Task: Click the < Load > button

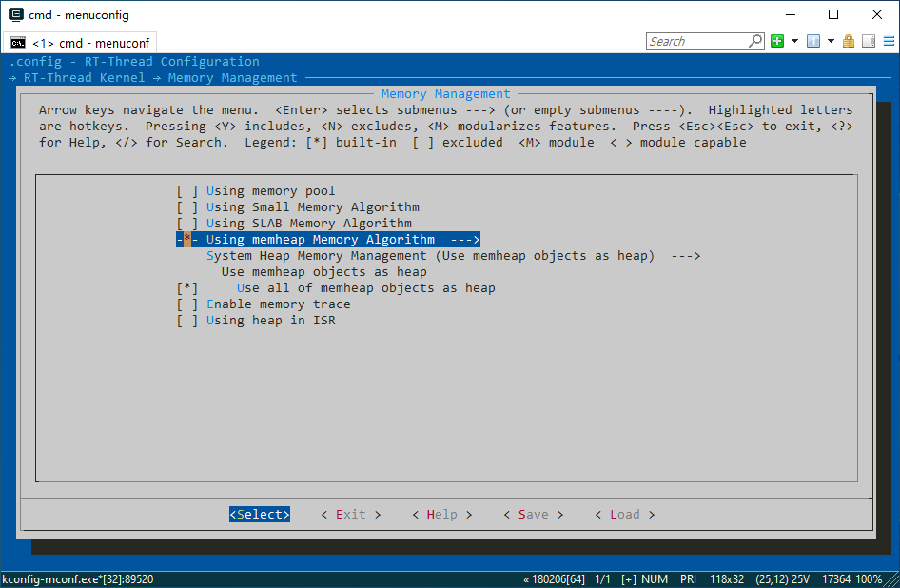Action: point(624,515)
